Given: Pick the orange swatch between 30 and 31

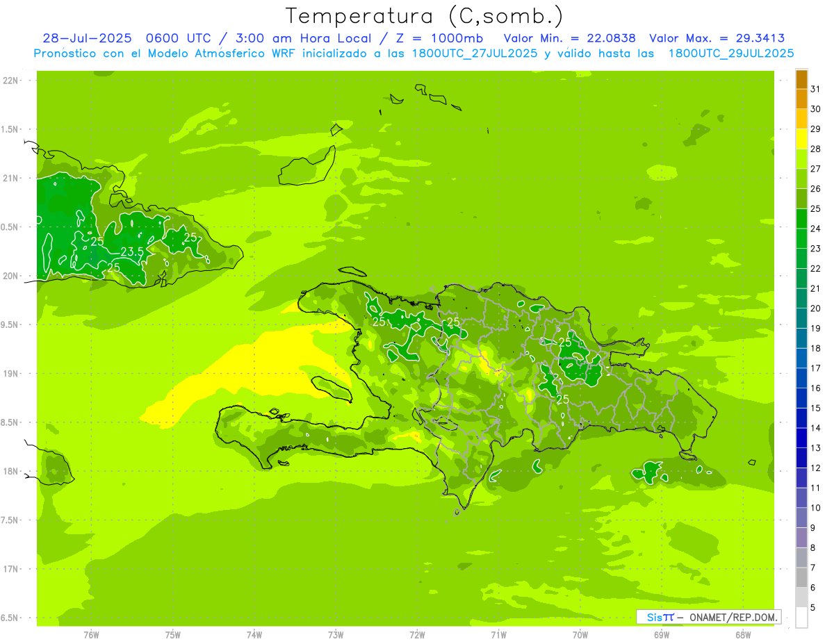Looking at the screenshot, I should [x=801, y=99].
